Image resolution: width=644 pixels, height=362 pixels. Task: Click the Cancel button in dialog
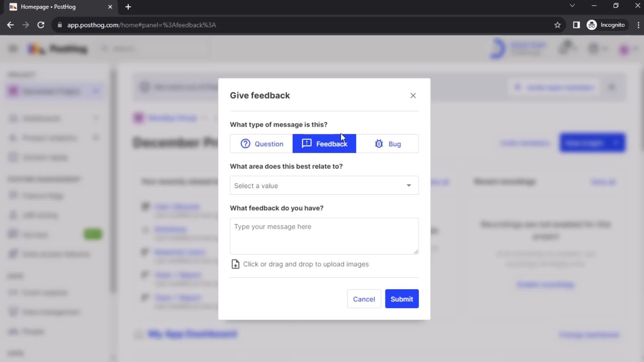point(364,299)
